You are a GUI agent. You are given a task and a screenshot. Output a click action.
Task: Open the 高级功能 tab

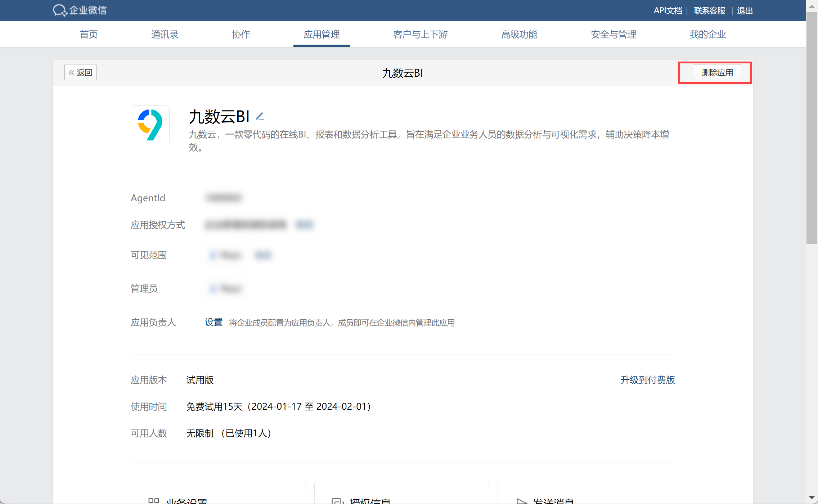(x=519, y=34)
